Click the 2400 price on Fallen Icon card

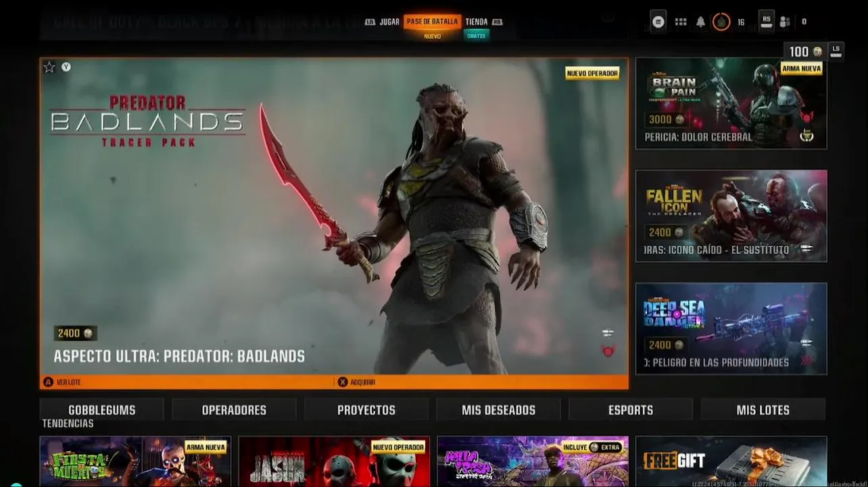click(667, 232)
